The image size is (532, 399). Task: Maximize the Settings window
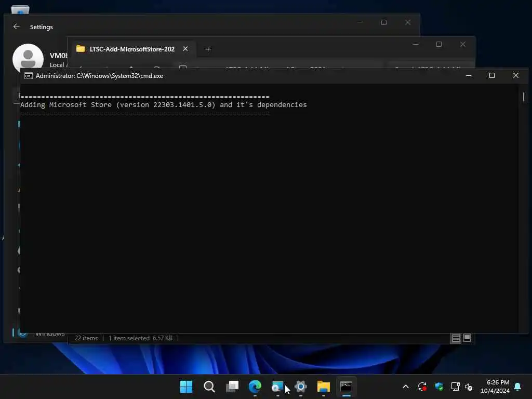click(x=384, y=22)
